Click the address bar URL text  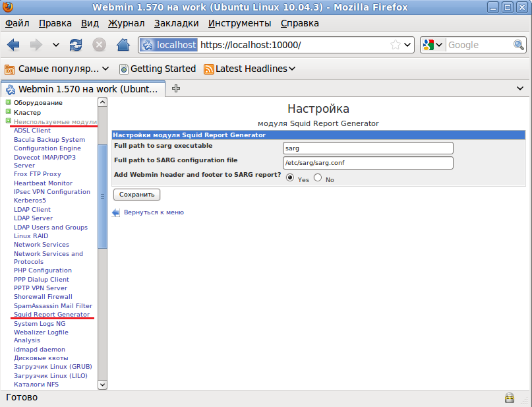click(x=251, y=45)
